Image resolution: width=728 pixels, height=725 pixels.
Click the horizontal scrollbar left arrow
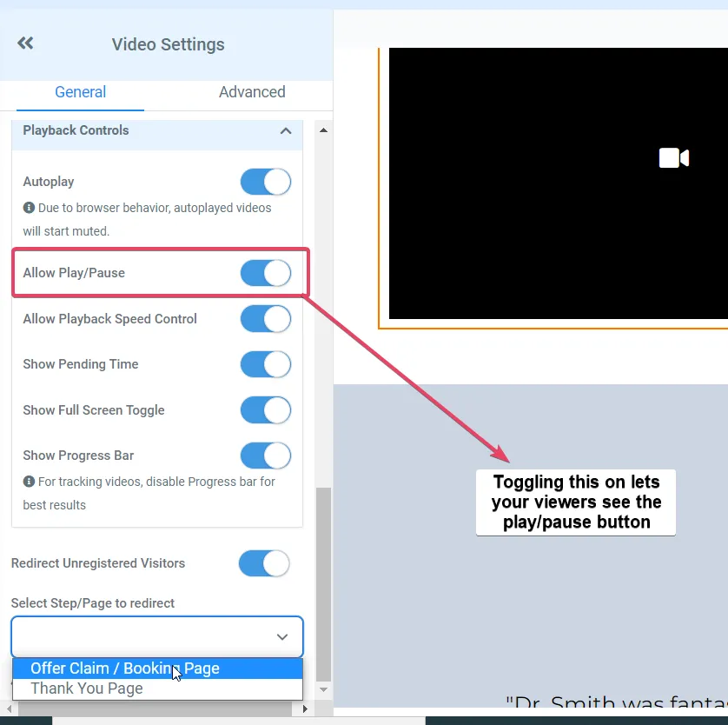tap(10, 709)
